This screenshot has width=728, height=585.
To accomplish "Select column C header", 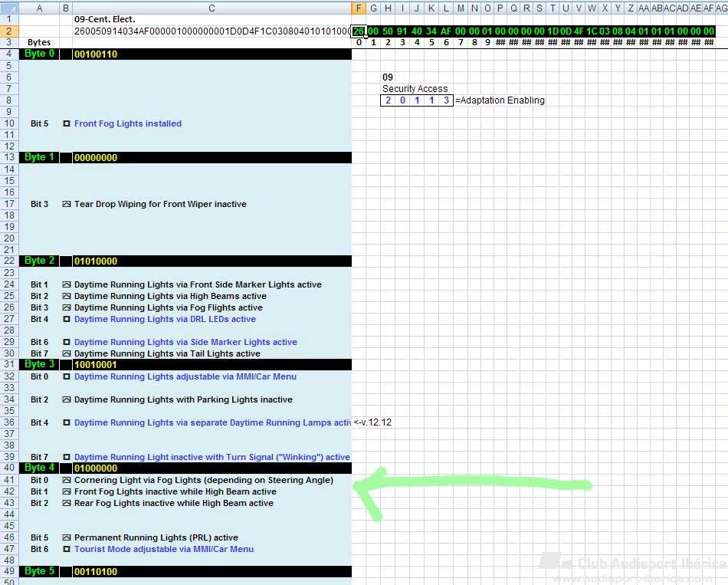I will 212,8.
